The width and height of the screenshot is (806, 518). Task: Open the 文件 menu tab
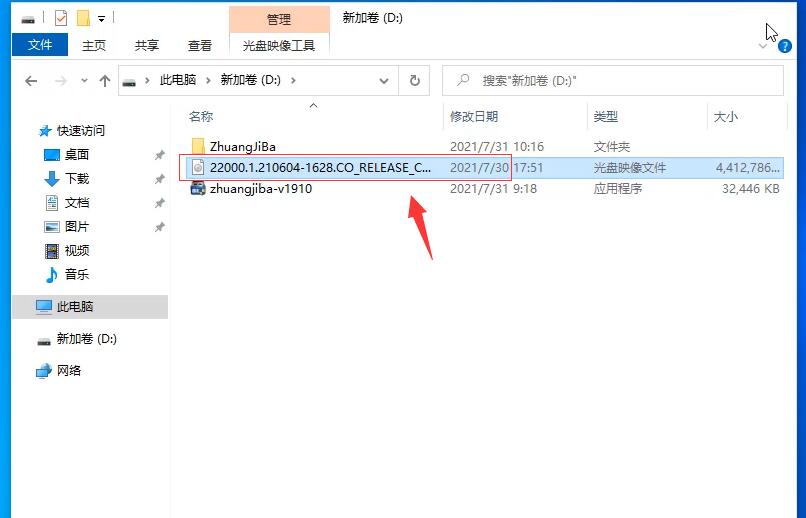[40, 45]
